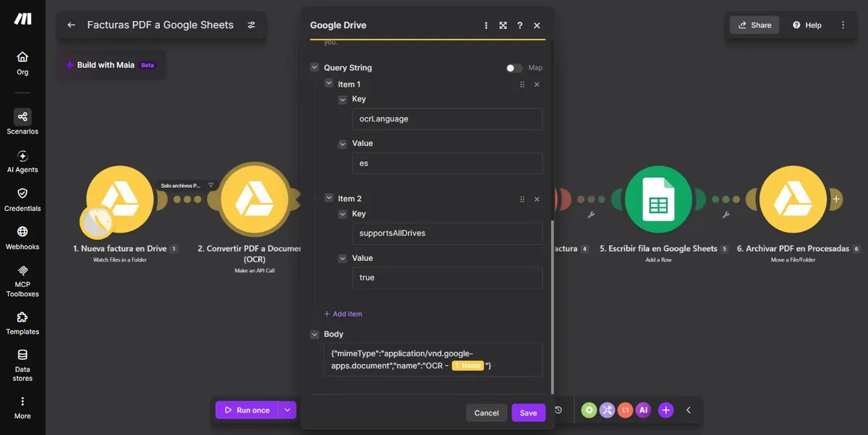Collapse the bottom toolbar chevron

(x=689, y=410)
